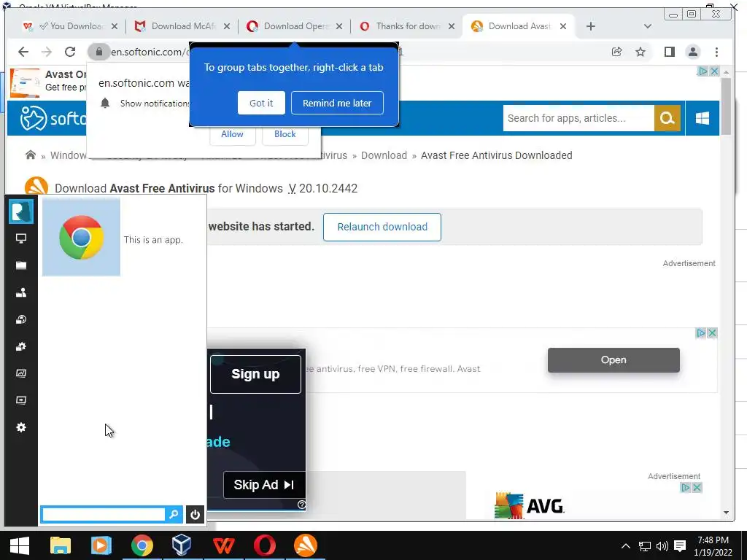The image size is (747, 560).
Task: Open the volume control tray icon
Action: click(662, 546)
